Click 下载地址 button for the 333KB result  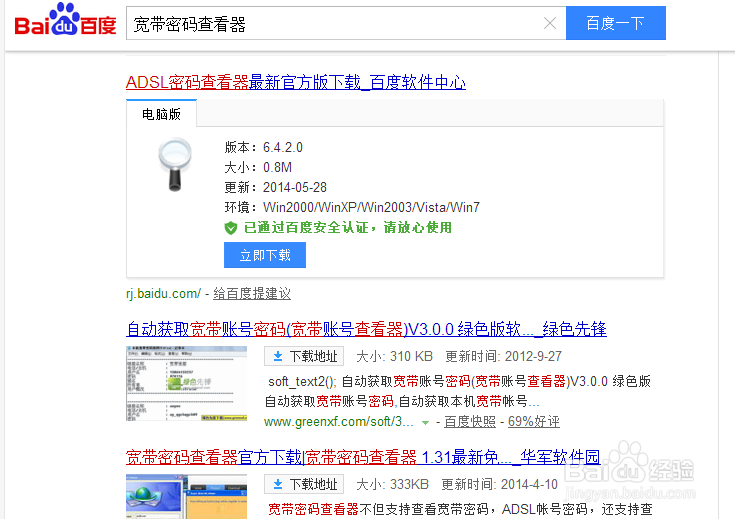click(304, 484)
